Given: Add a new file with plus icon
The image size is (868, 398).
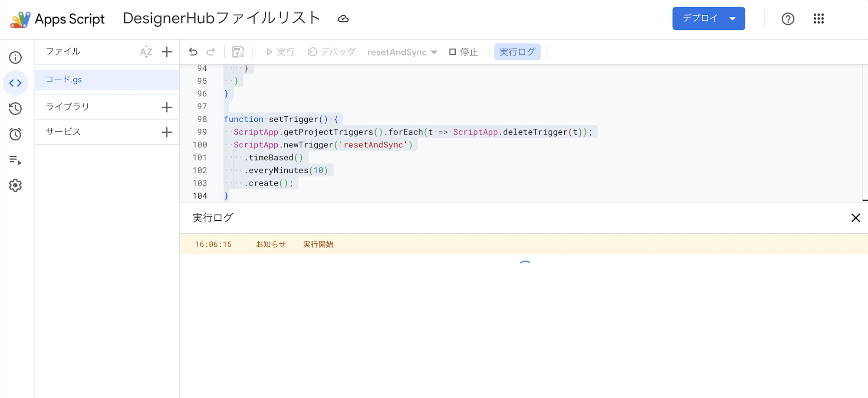Looking at the screenshot, I should pyautogui.click(x=167, y=52).
